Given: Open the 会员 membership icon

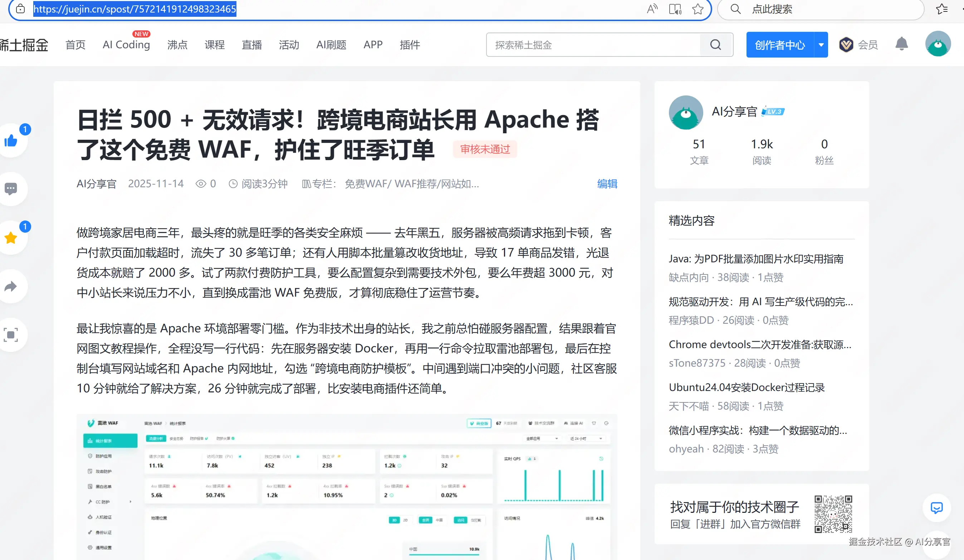Looking at the screenshot, I should (x=847, y=44).
